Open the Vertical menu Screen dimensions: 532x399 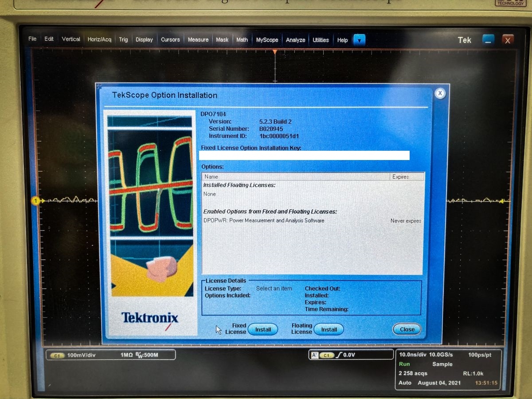point(71,39)
